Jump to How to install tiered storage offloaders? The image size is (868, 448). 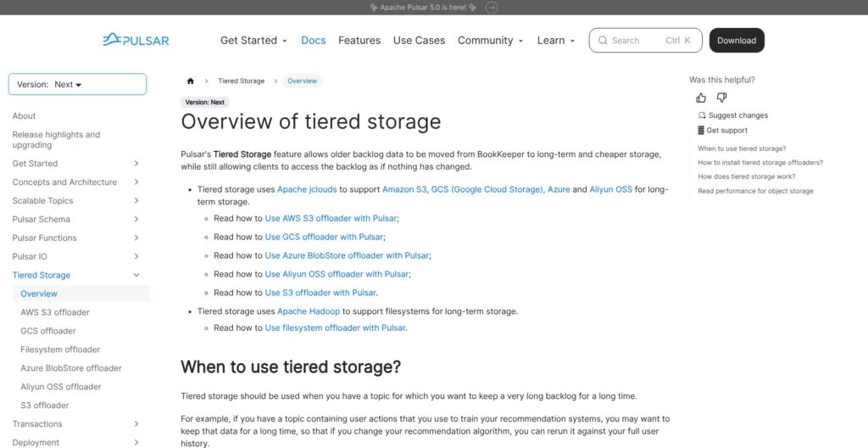coord(760,162)
